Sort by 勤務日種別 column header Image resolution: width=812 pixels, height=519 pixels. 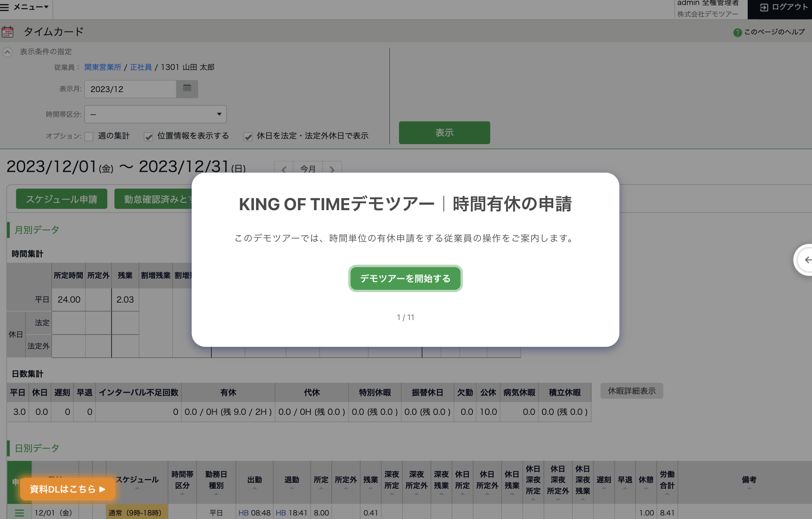pos(216,482)
